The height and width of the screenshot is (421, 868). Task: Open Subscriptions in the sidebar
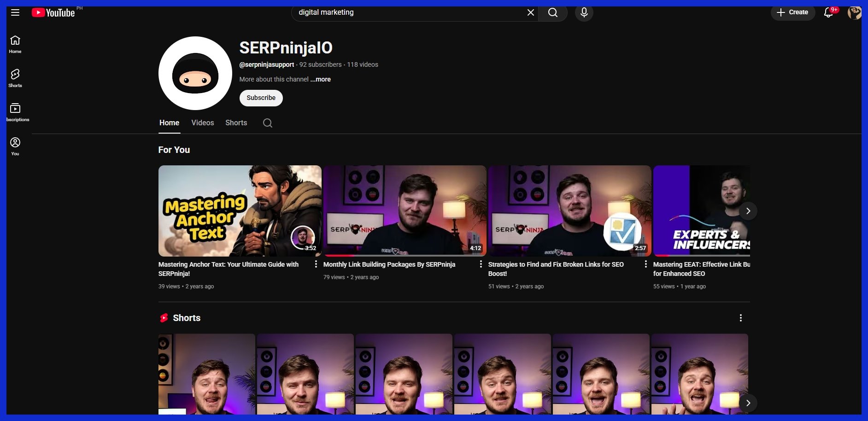[x=15, y=112]
